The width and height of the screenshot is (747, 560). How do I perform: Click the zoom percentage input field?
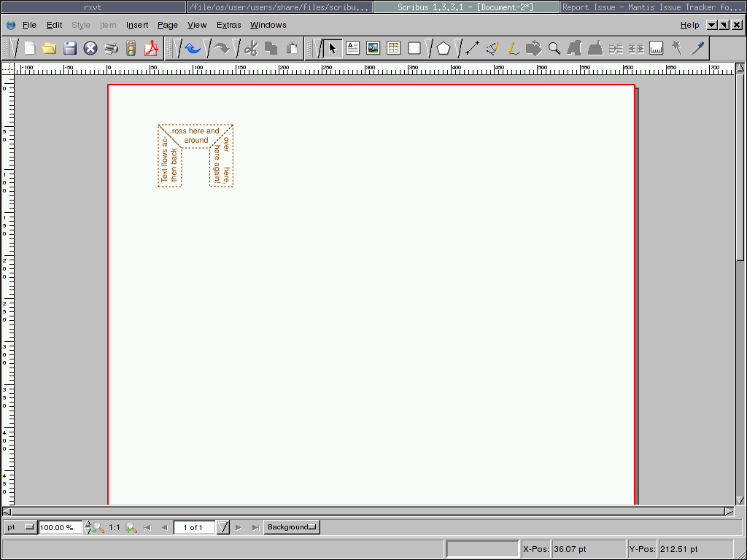pos(61,527)
